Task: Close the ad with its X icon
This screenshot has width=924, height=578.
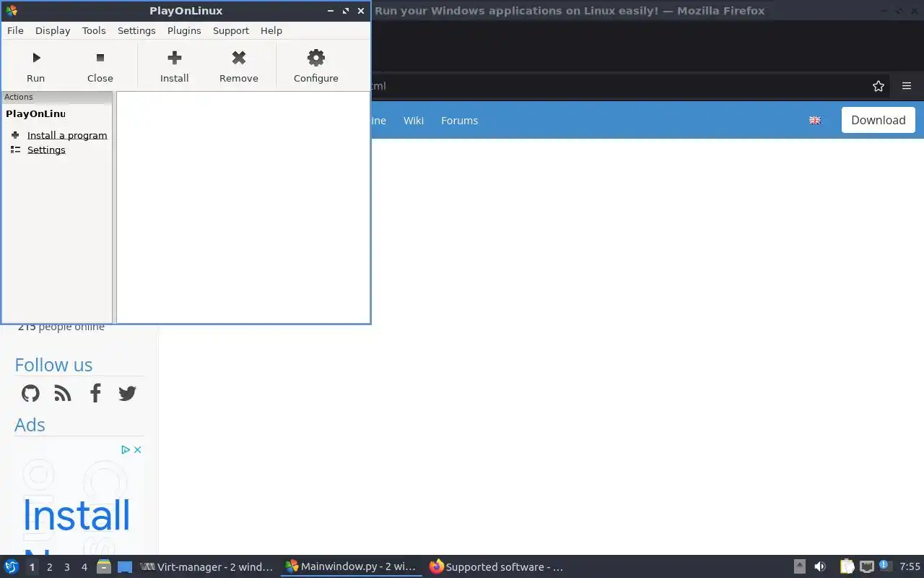Action: pos(137,449)
